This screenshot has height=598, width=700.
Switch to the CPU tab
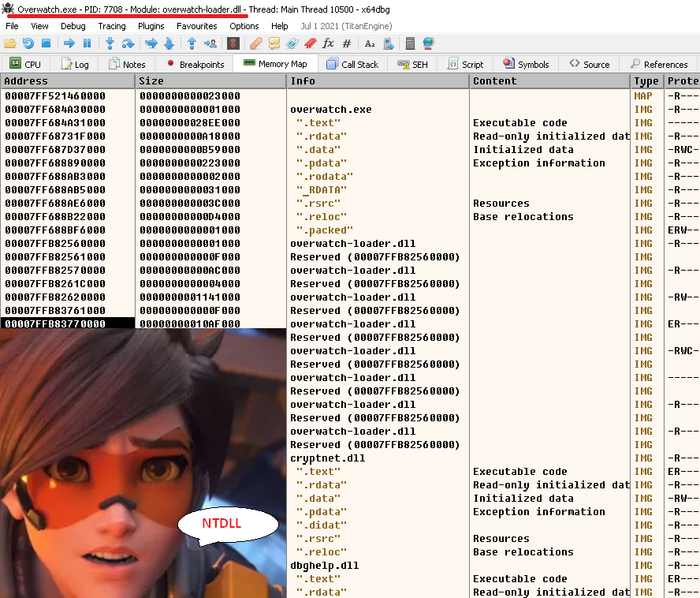(26, 64)
